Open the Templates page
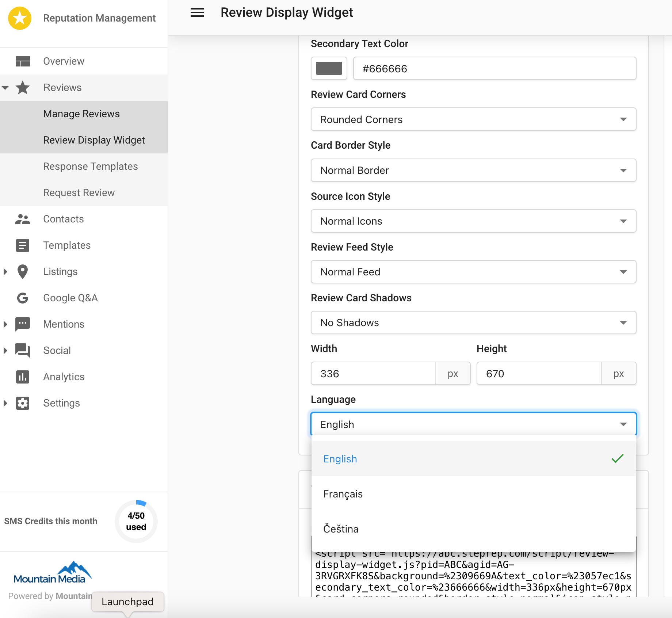This screenshot has height=618, width=672. click(84, 245)
